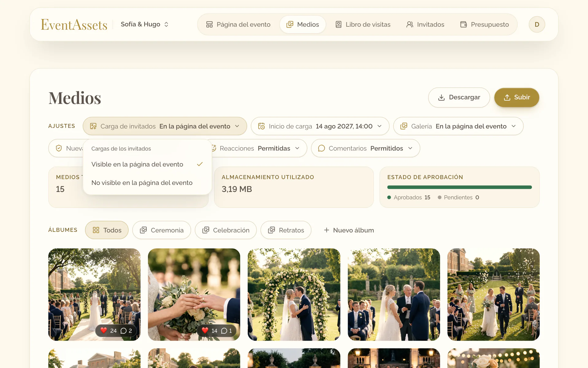Filter albums by Todos

(x=107, y=230)
